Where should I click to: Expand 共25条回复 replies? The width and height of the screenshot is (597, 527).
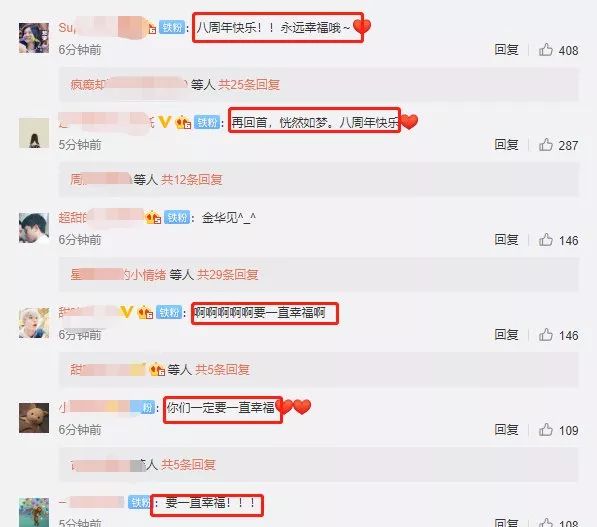tap(249, 85)
